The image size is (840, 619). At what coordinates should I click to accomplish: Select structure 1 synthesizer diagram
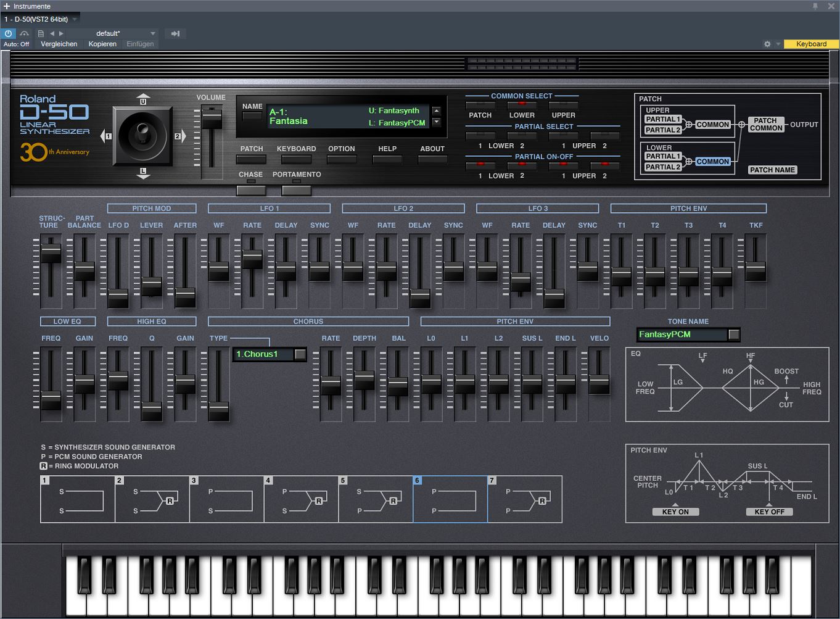click(78, 500)
